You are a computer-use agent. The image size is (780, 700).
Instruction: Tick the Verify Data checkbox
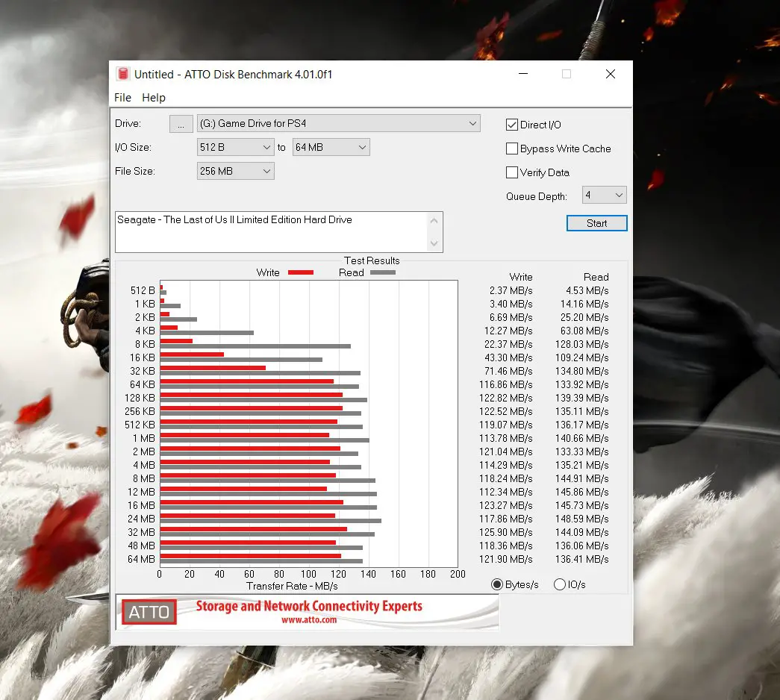512,172
